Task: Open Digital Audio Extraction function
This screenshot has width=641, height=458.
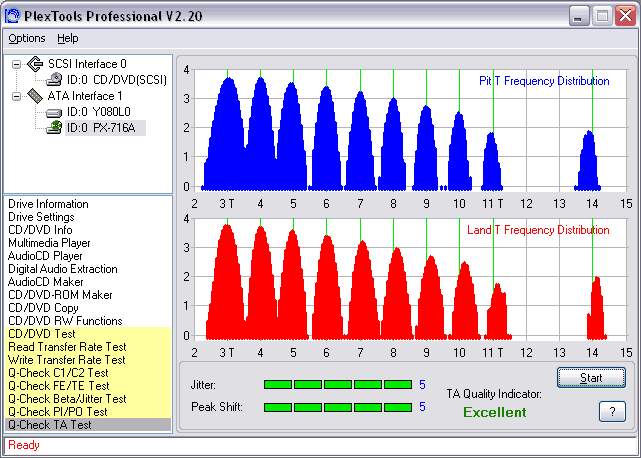Action: click(x=63, y=269)
